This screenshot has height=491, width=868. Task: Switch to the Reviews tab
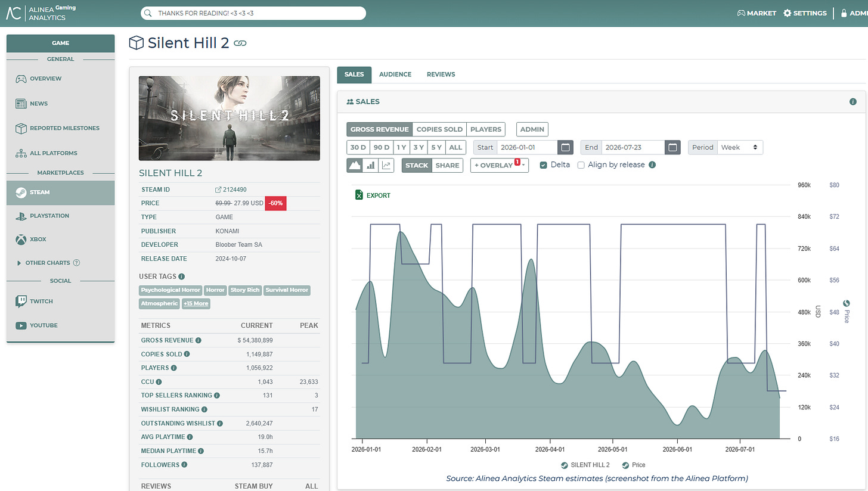click(x=441, y=74)
